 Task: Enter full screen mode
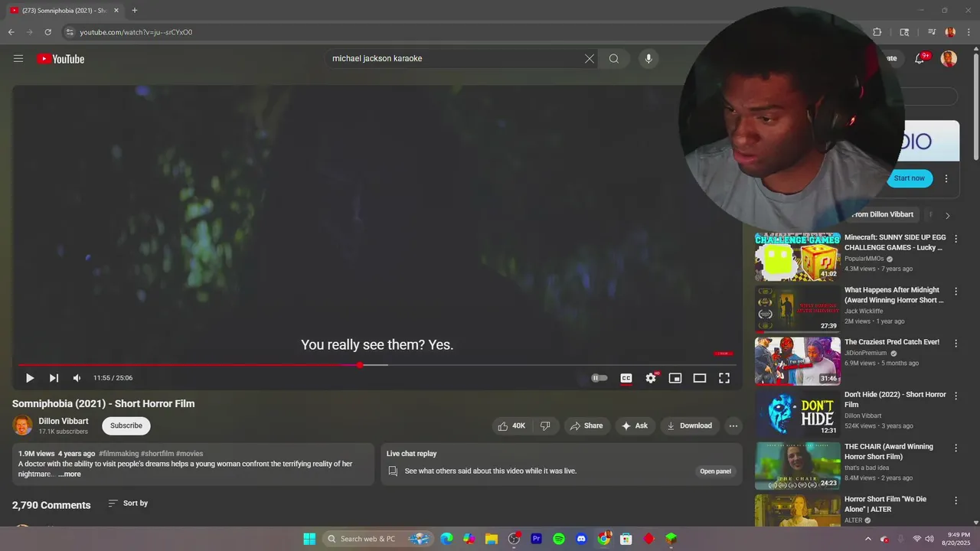tap(724, 378)
